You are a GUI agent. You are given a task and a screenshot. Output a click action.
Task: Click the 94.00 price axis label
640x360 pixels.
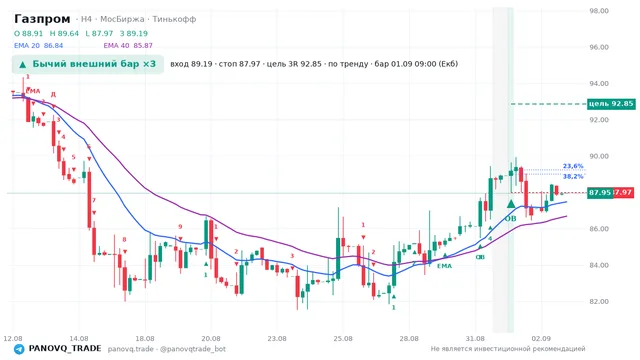point(599,84)
